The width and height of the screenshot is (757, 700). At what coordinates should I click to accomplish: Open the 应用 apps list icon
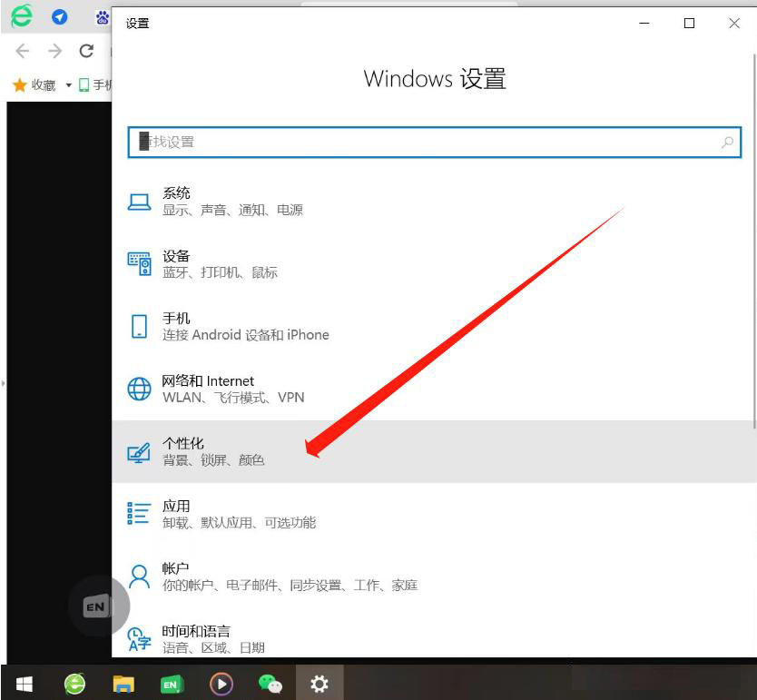(x=139, y=513)
